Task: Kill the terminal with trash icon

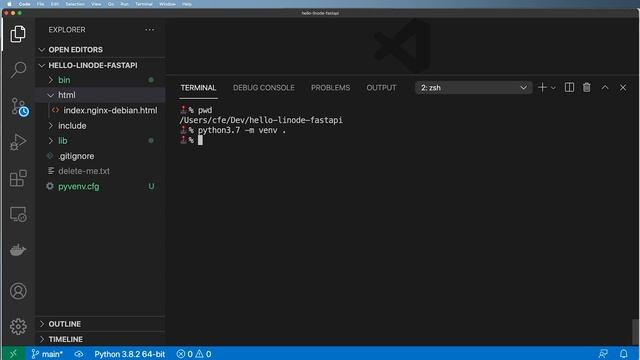Action: (587, 87)
